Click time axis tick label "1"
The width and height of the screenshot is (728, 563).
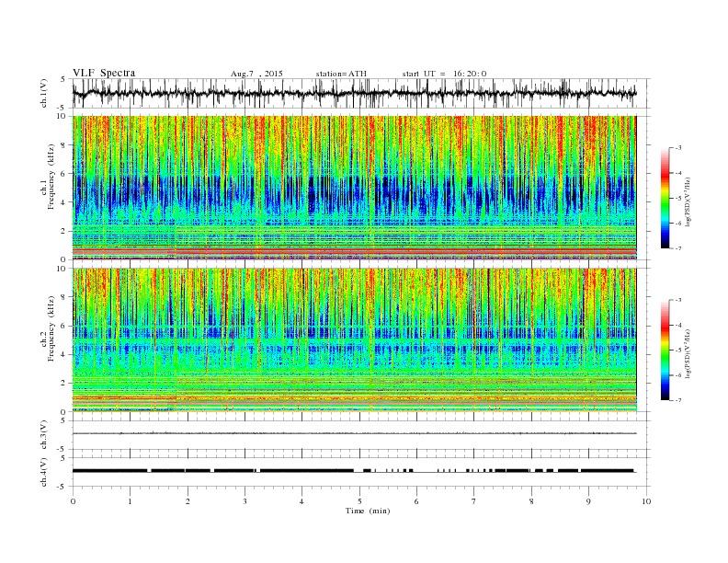(130, 501)
